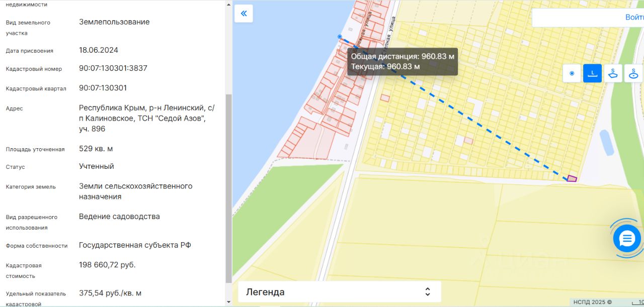The image size is (644, 307).
Task: Click the Категория земель field label
Action: point(31,187)
